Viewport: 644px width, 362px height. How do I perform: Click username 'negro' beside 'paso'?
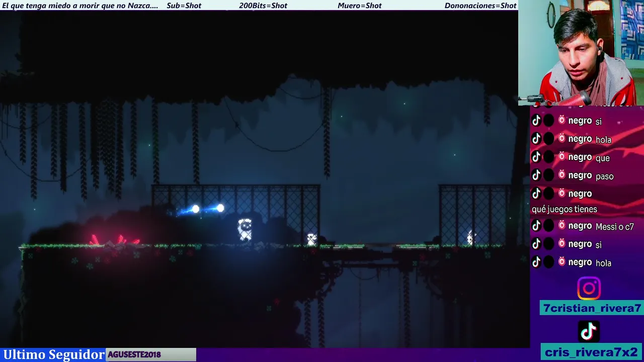tap(580, 175)
